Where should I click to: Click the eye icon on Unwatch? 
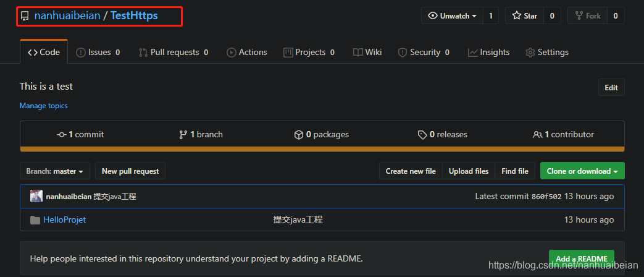pos(432,15)
